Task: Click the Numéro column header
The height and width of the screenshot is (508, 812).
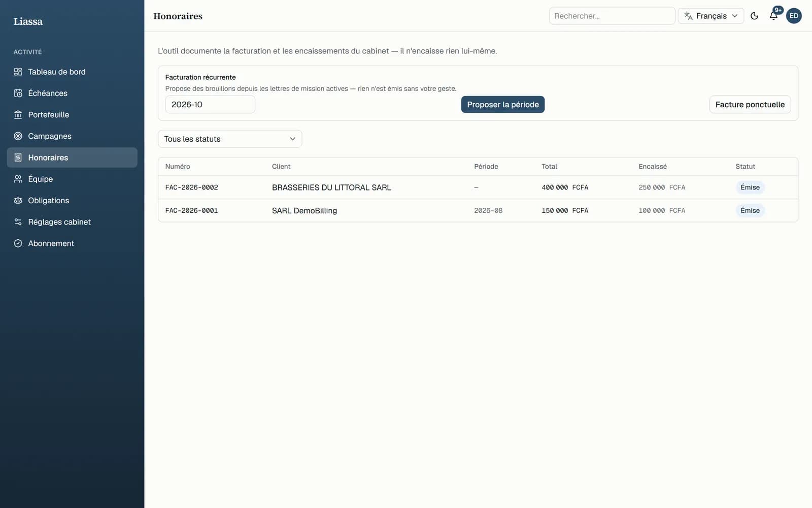Action: [x=178, y=167]
